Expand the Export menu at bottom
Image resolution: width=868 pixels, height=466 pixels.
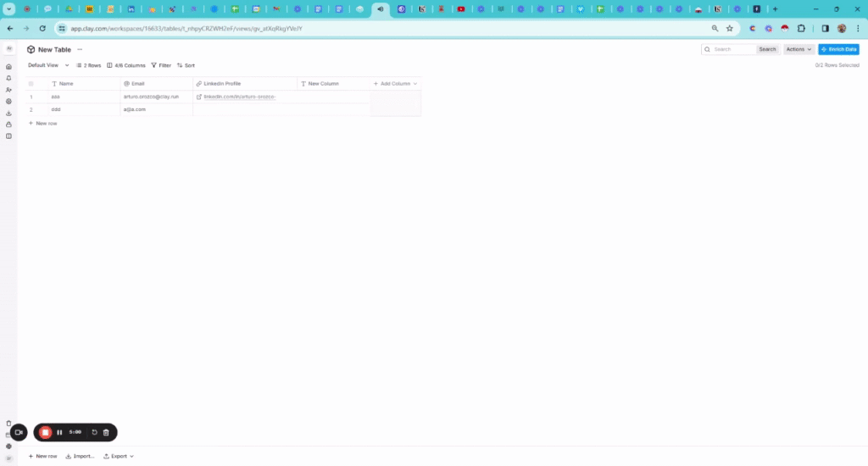tap(119, 456)
